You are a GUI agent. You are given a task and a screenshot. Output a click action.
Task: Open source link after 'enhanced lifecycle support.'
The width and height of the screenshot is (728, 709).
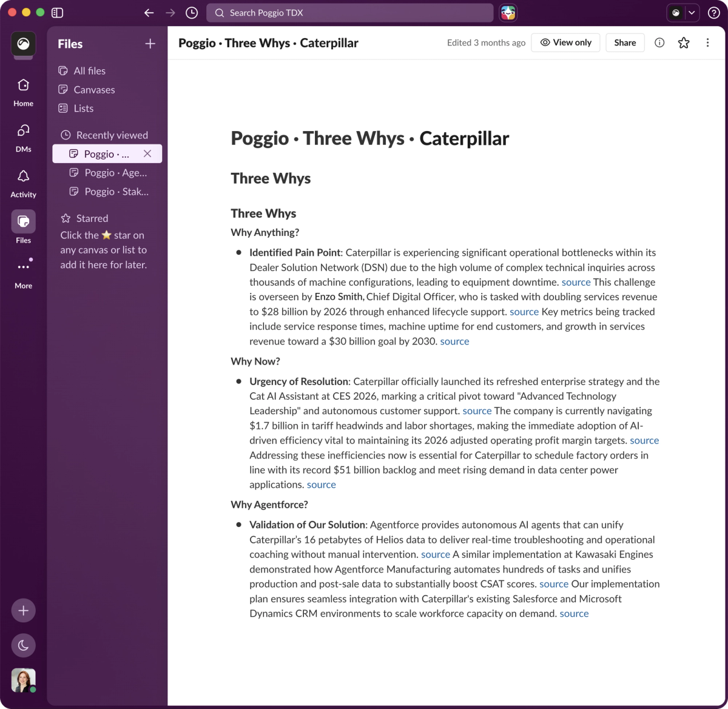point(524,312)
